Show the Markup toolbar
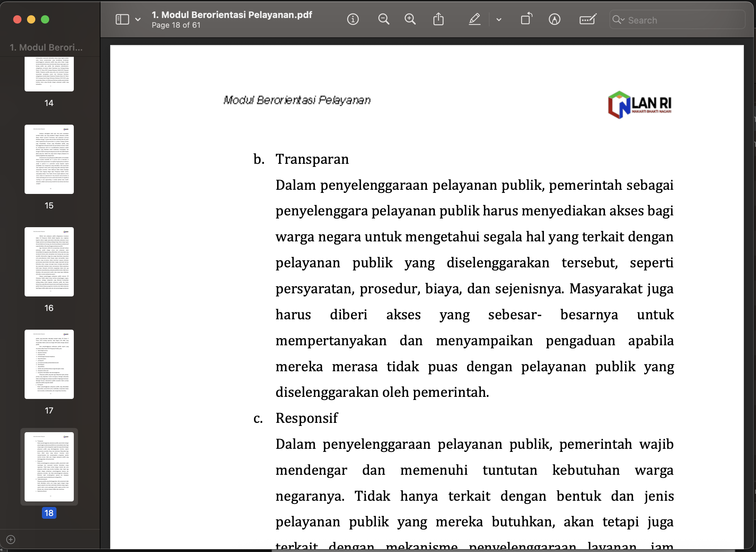 554,19
